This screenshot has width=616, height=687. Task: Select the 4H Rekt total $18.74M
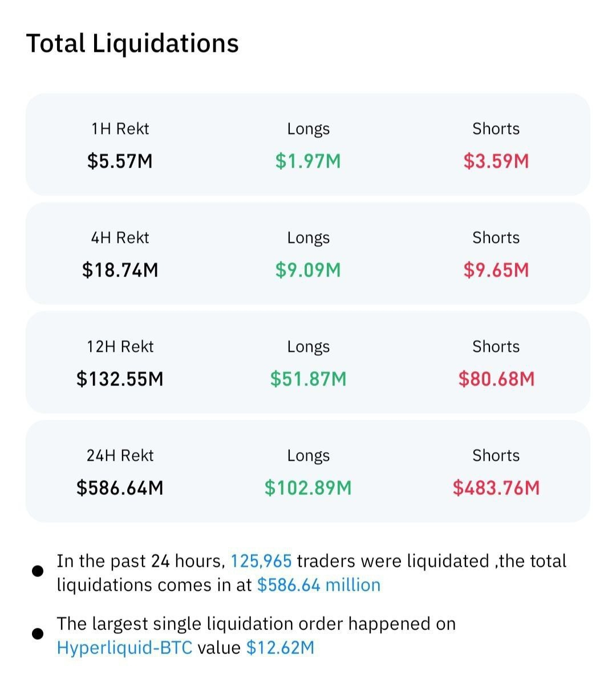(120, 270)
